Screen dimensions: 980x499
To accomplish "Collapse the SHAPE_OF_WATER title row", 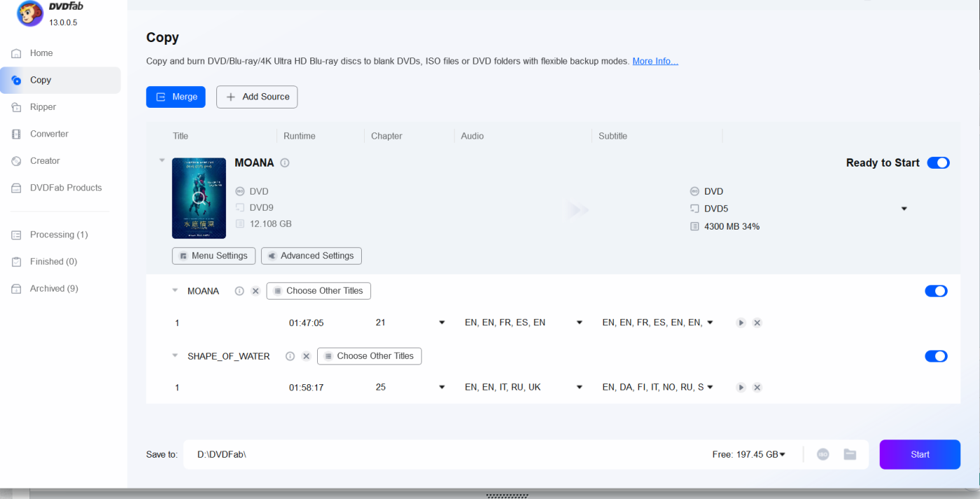I will pos(175,356).
